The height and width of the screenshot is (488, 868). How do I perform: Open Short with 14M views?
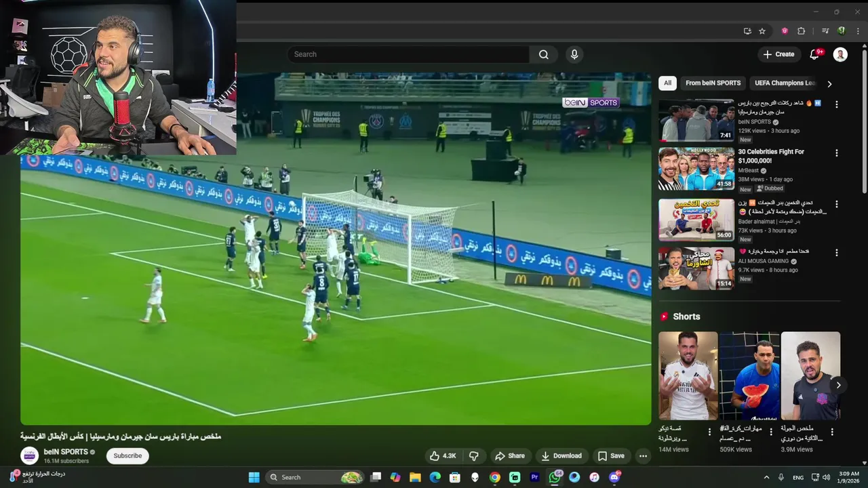688,375
